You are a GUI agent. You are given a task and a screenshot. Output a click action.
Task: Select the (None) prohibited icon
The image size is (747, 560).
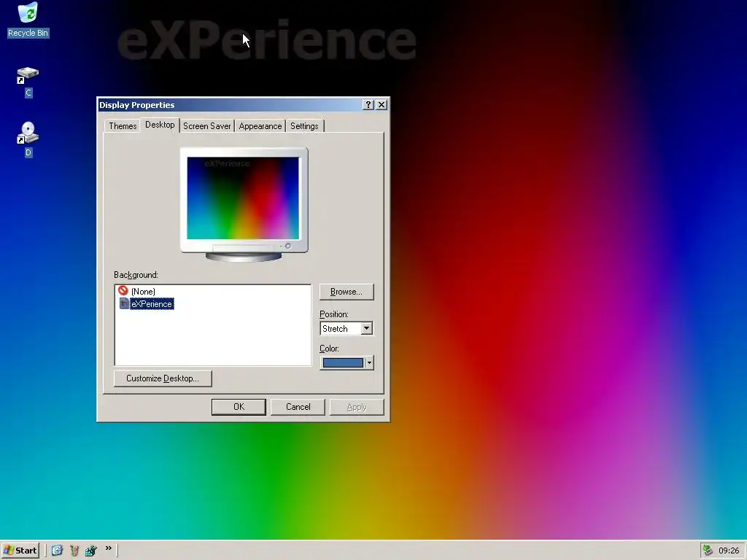(123, 290)
